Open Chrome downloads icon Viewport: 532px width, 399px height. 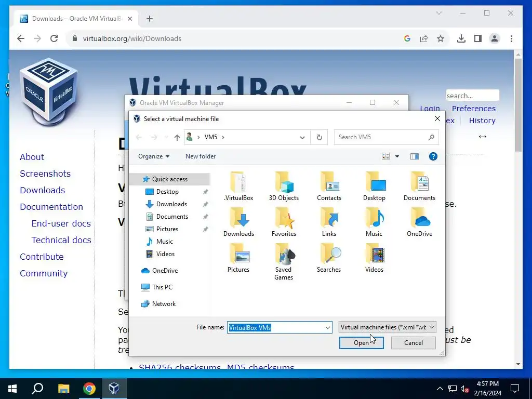pyautogui.click(x=461, y=38)
